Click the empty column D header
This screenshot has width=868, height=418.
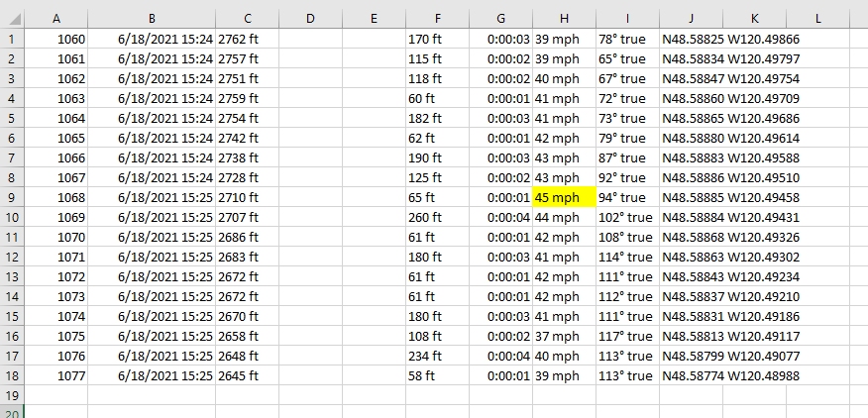click(x=310, y=19)
